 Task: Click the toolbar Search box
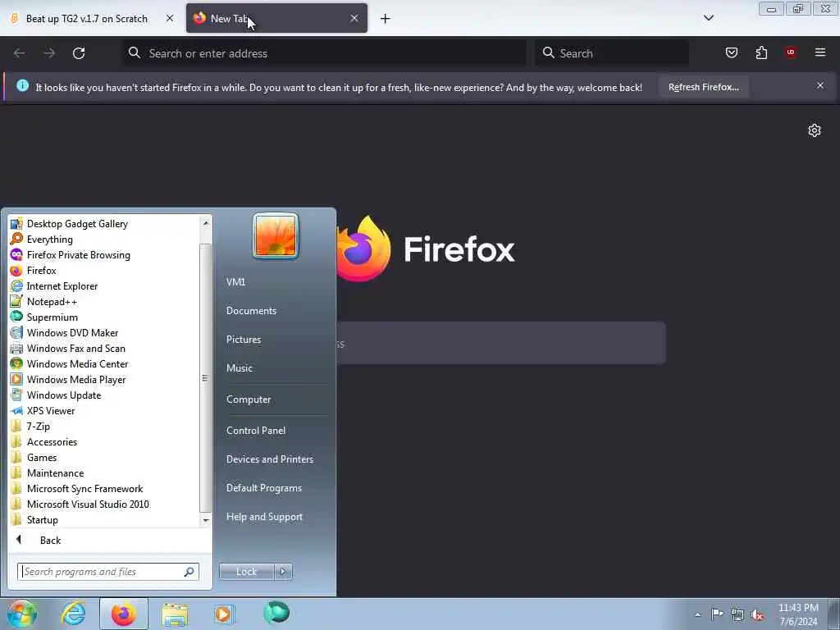612,53
